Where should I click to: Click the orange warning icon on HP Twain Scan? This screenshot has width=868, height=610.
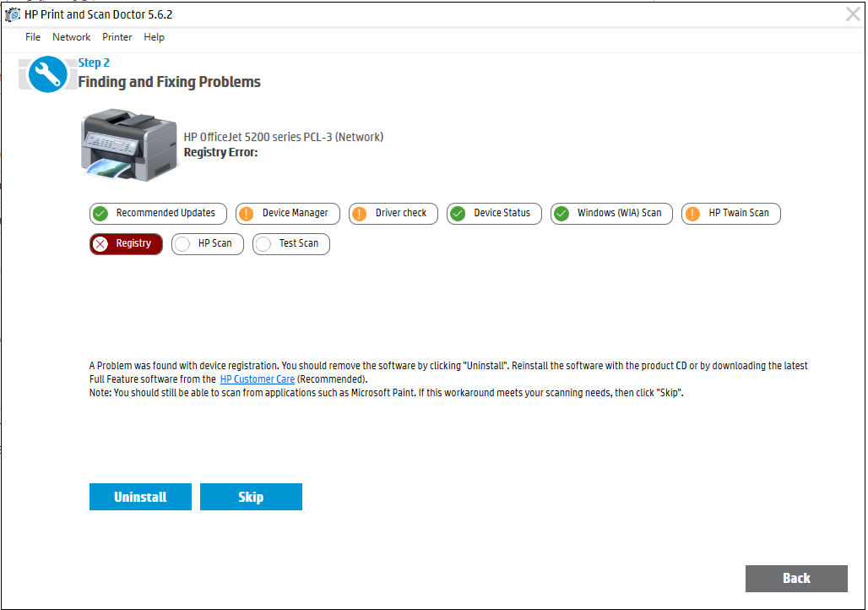pos(692,213)
